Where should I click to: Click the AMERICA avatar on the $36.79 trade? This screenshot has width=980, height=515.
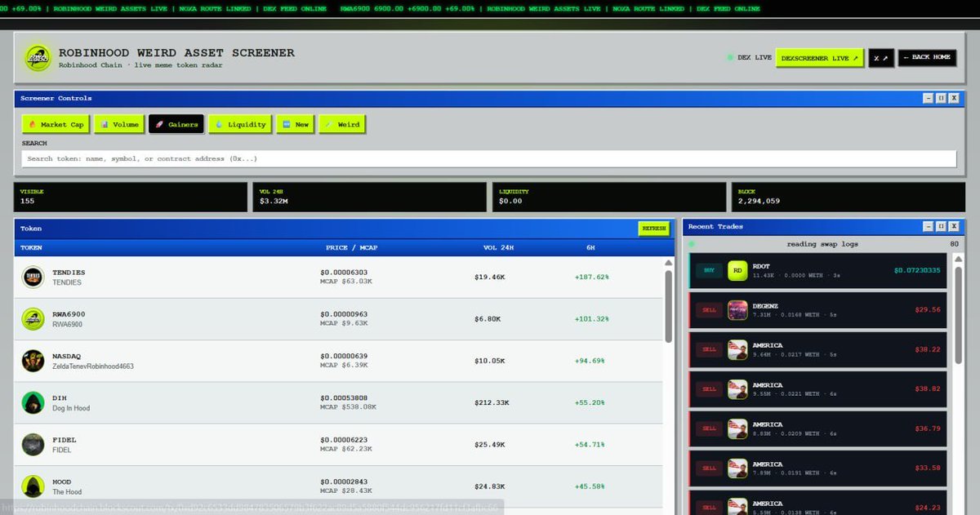coord(737,428)
